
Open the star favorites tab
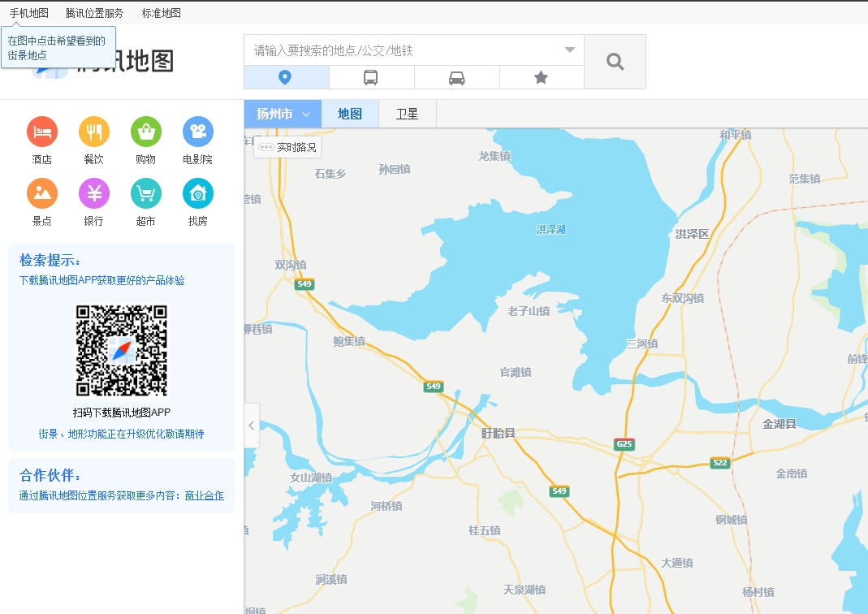point(542,77)
